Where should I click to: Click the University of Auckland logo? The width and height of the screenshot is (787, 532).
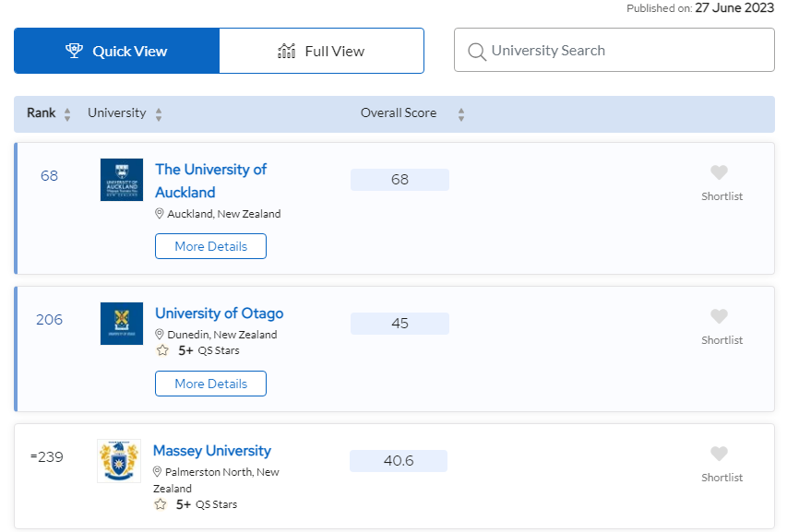(122, 180)
